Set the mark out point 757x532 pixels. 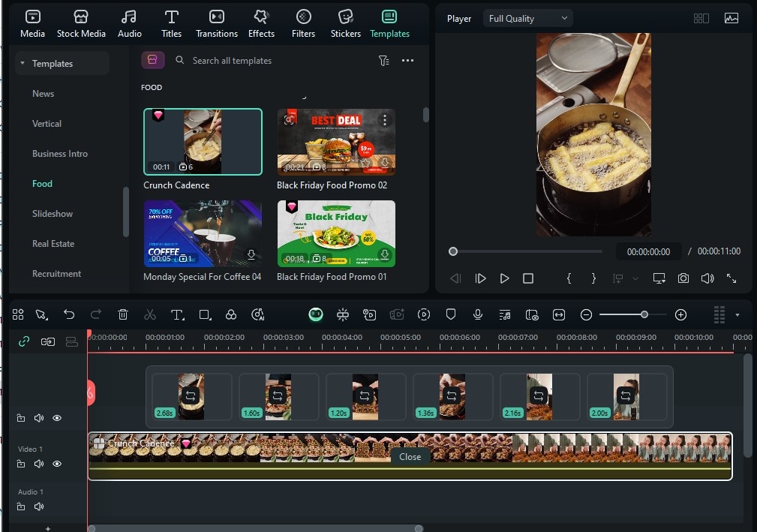point(593,278)
